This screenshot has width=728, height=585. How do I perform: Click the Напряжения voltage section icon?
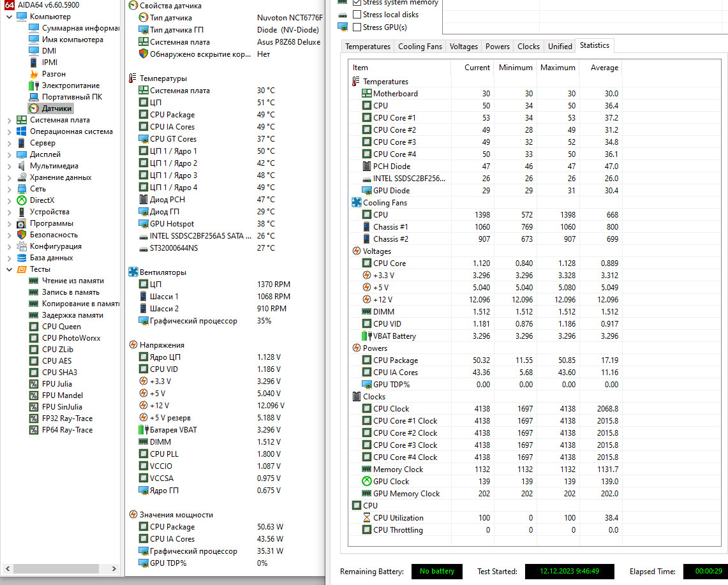pyautogui.click(x=133, y=344)
